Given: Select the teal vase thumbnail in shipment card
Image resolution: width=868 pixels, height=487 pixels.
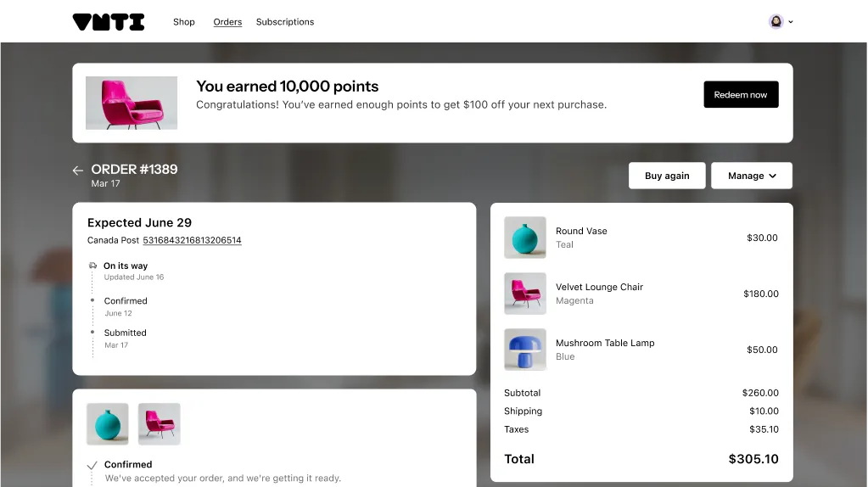Looking at the screenshot, I should (108, 424).
